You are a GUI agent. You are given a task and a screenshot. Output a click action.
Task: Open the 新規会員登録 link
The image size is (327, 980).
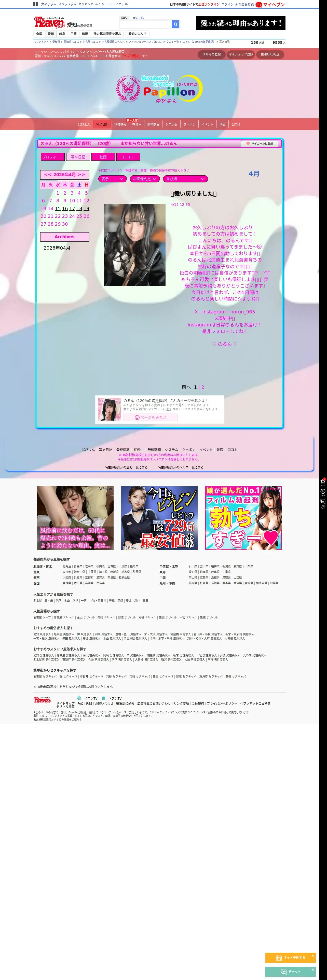click(x=244, y=5)
